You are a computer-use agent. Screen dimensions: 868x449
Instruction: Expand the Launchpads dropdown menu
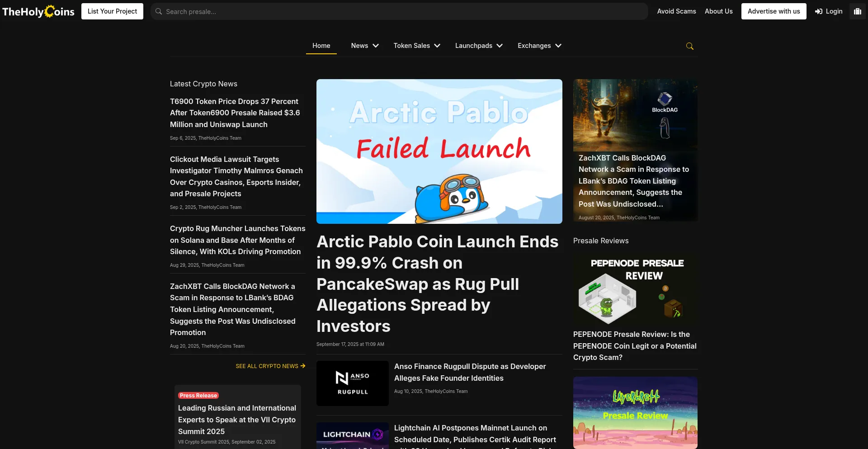[x=479, y=46]
